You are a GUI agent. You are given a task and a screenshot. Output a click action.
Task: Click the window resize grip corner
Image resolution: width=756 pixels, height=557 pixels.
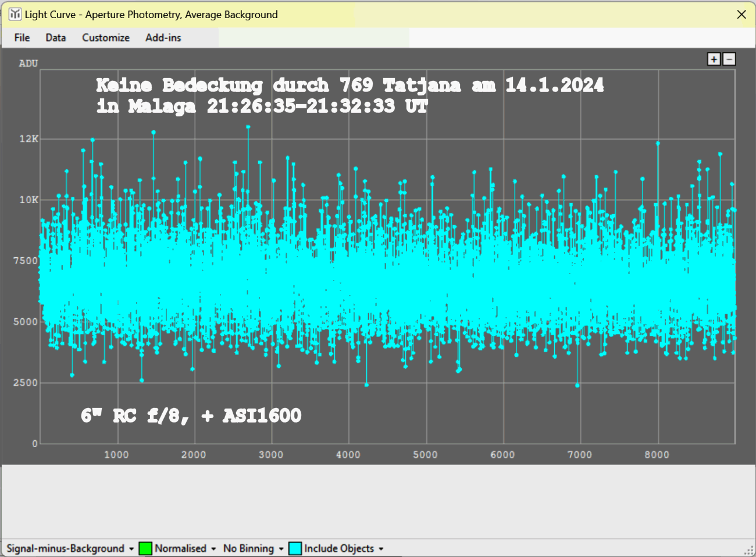coord(748,550)
